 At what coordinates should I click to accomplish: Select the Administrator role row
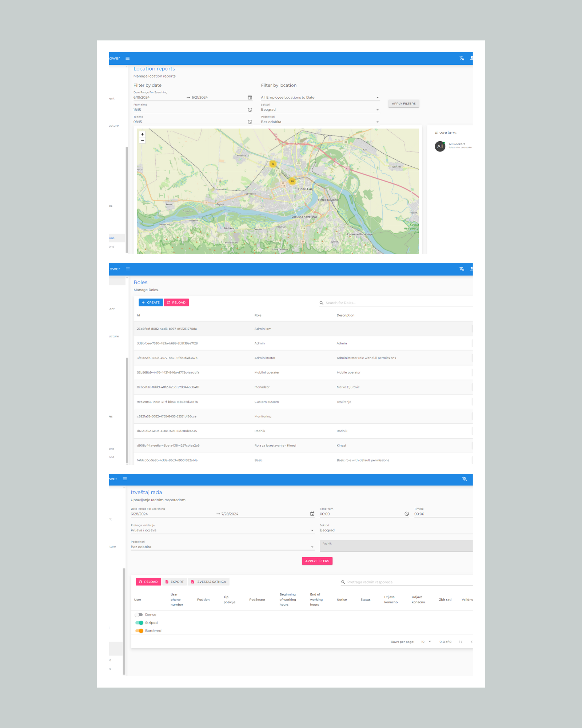click(265, 358)
